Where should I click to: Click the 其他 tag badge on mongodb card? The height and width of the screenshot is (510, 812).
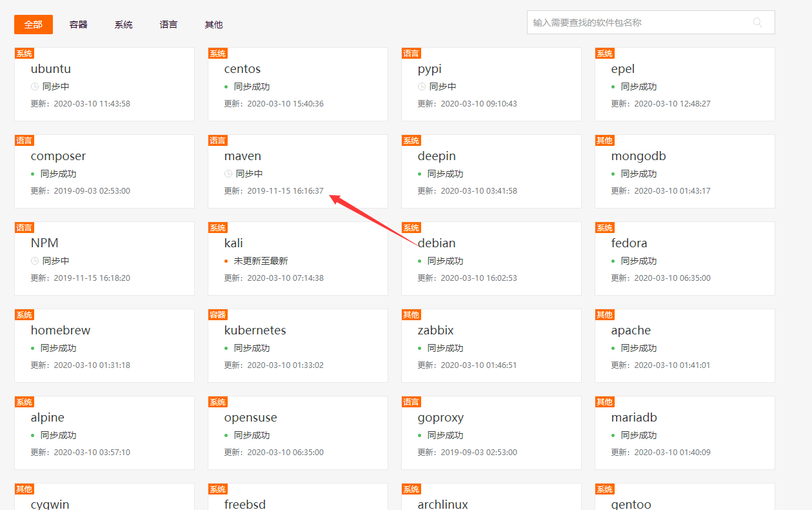coord(604,141)
